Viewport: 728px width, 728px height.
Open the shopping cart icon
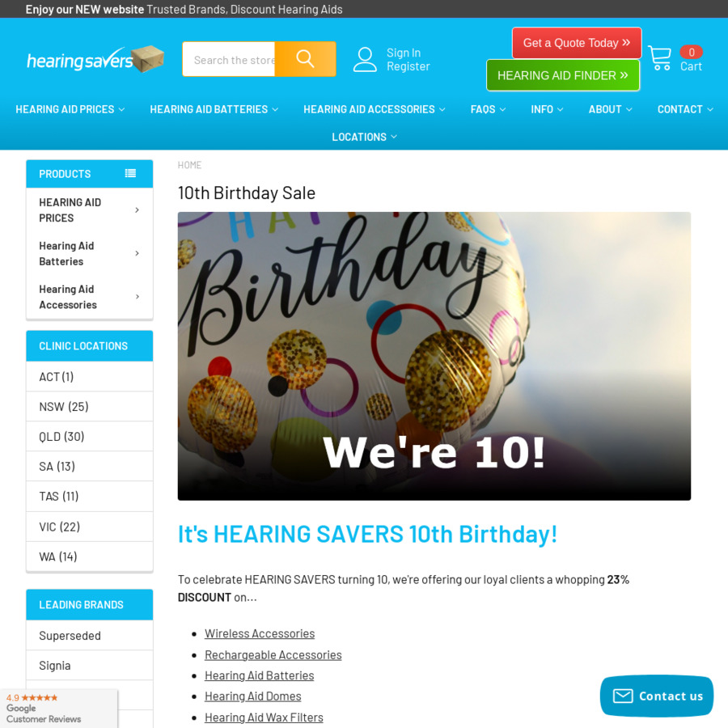point(659,58)
